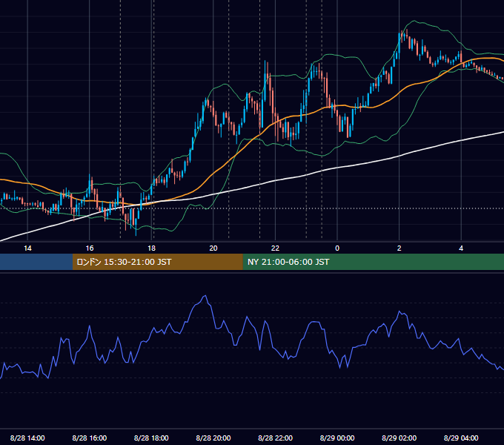Click the 8/28 22:00 label on indicator axis
The image size is (504, 445).
click(276, 438)
